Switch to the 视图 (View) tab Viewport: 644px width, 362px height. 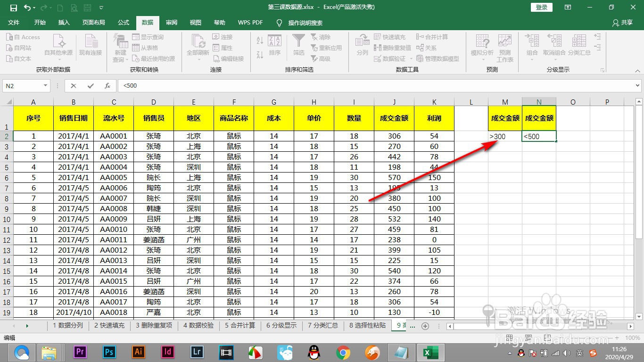pos(196,23)
